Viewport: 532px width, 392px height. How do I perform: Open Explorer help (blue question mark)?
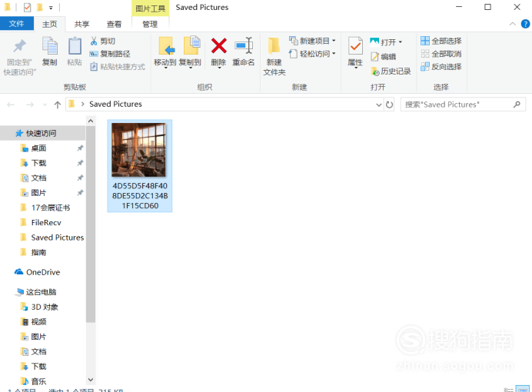tap(525, 24)
